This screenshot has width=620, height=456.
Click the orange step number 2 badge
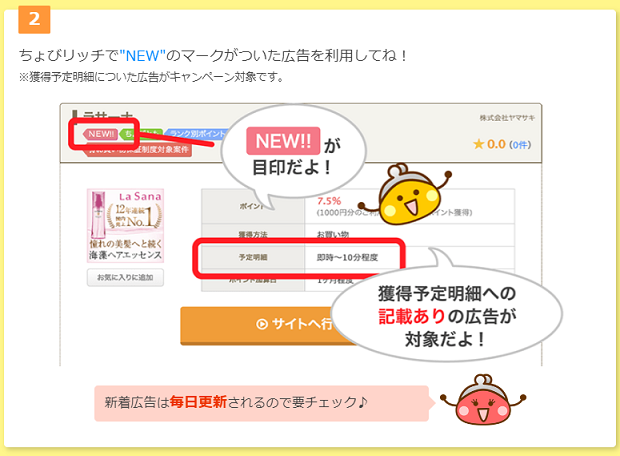point(34,19)
